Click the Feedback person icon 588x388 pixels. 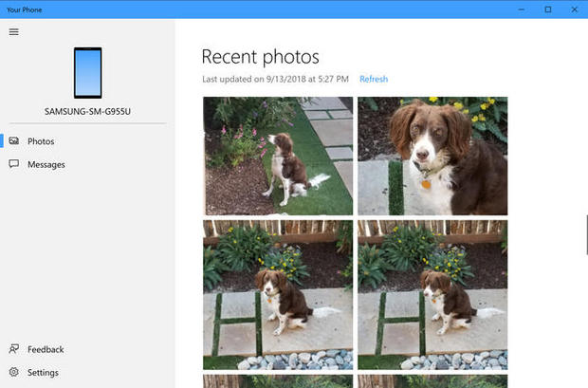click(14, 349)
